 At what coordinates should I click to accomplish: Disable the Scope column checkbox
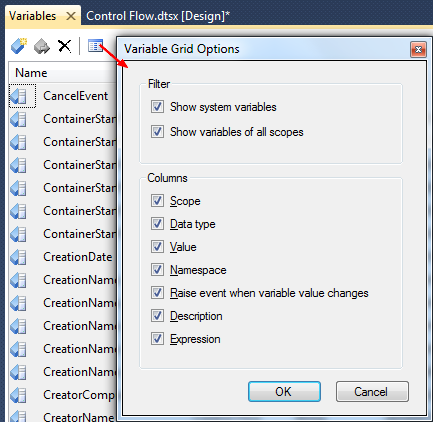click(x=157, y=201)
